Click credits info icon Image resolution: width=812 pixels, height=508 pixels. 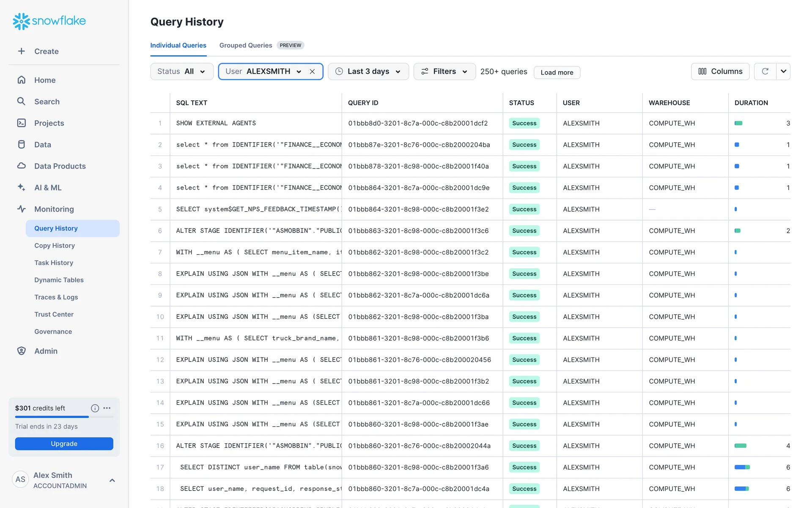click(95, 408)
